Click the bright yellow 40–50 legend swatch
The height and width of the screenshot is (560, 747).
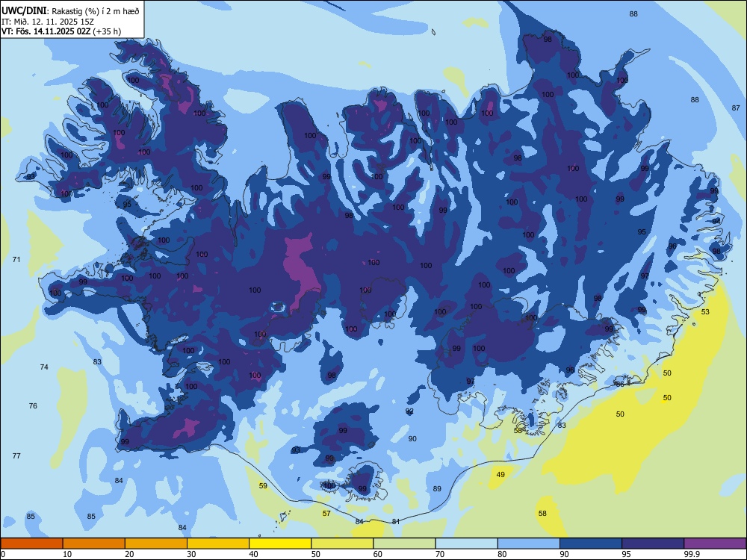tap(280, 544)
